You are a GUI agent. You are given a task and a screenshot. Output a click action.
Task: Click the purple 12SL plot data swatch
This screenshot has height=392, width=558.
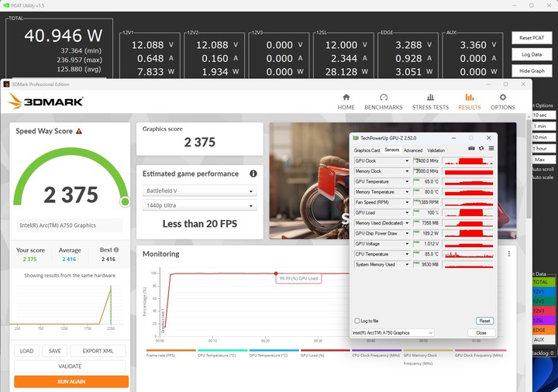[543, 320]
